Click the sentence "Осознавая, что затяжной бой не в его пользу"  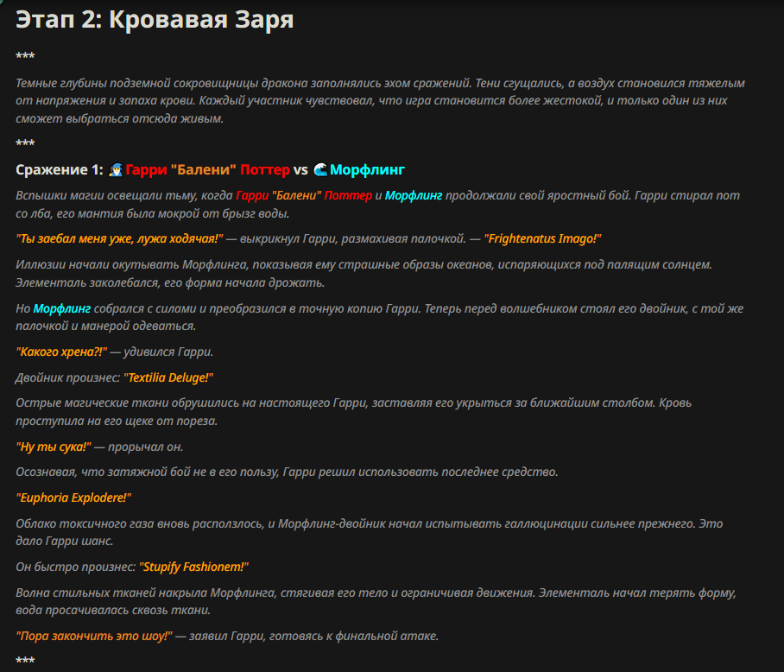coord(287,472)
